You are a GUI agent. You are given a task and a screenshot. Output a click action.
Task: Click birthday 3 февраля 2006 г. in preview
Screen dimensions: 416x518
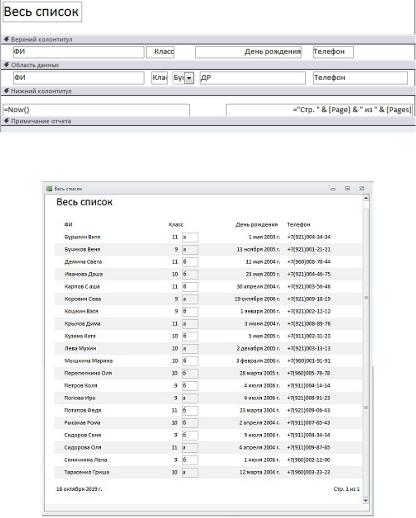pyautogui.click(x=258, y=361)
